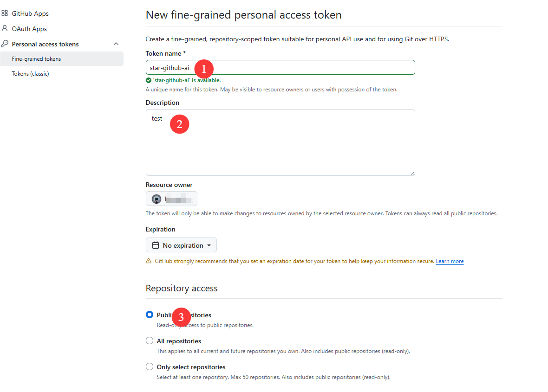548x392 pixels.
Task: Click the warning triangle icon near expiration recommendation
Action: tap(149, 261)
